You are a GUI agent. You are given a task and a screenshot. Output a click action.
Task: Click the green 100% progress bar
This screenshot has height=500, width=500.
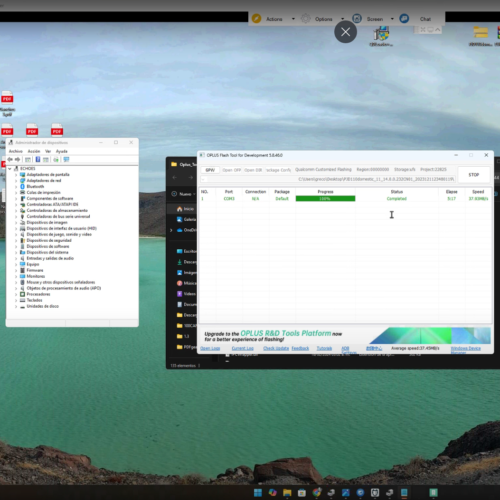325,199
